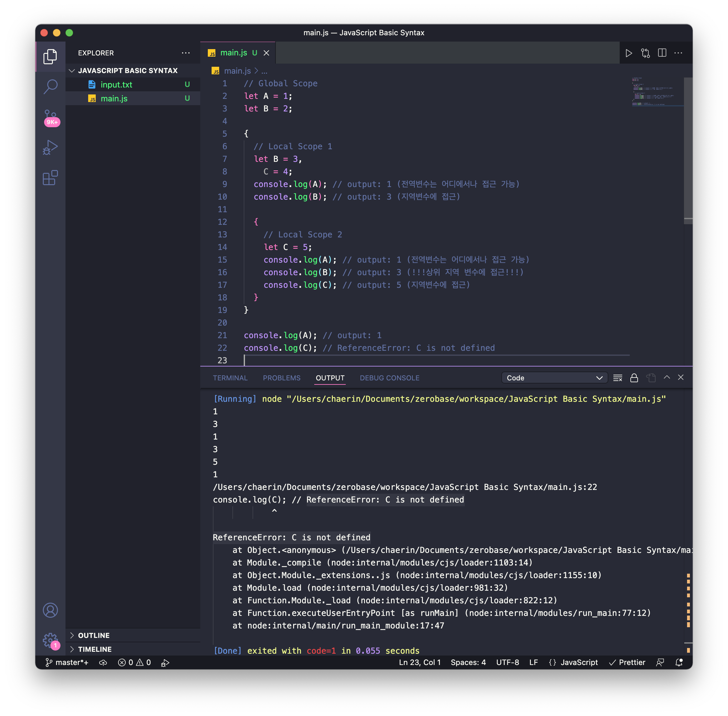Open changes compare icon in editor toolbar

645,53
